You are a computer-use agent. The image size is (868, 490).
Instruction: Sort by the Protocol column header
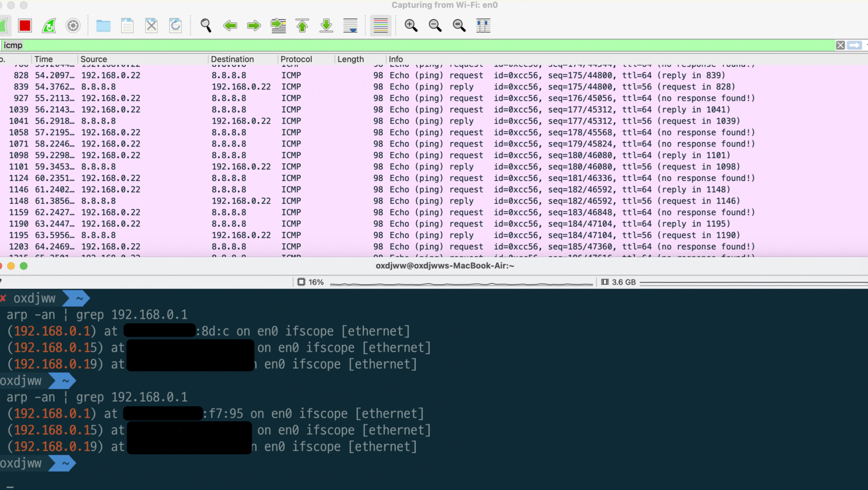tap(296, 59)
